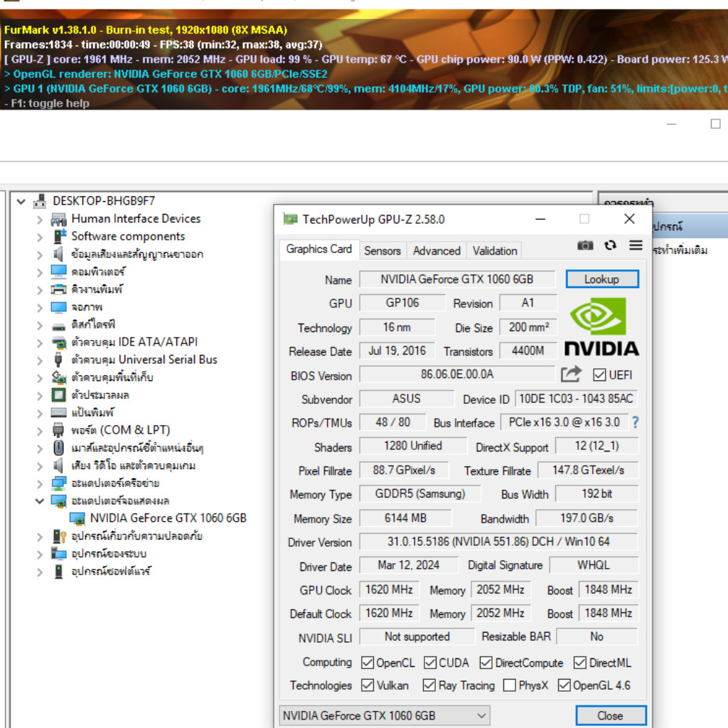Click the Software components icon
This screenshot has width=728, height=728.
click(60, 236)
